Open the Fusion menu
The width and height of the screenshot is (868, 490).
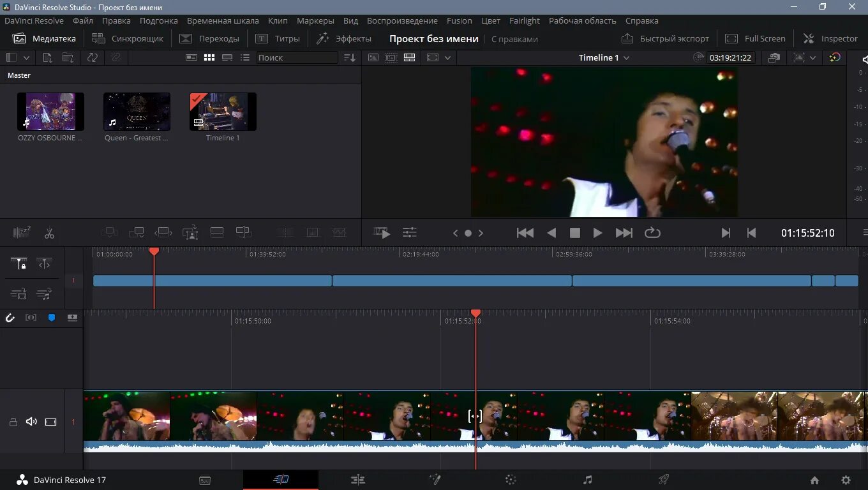point(460,20)
